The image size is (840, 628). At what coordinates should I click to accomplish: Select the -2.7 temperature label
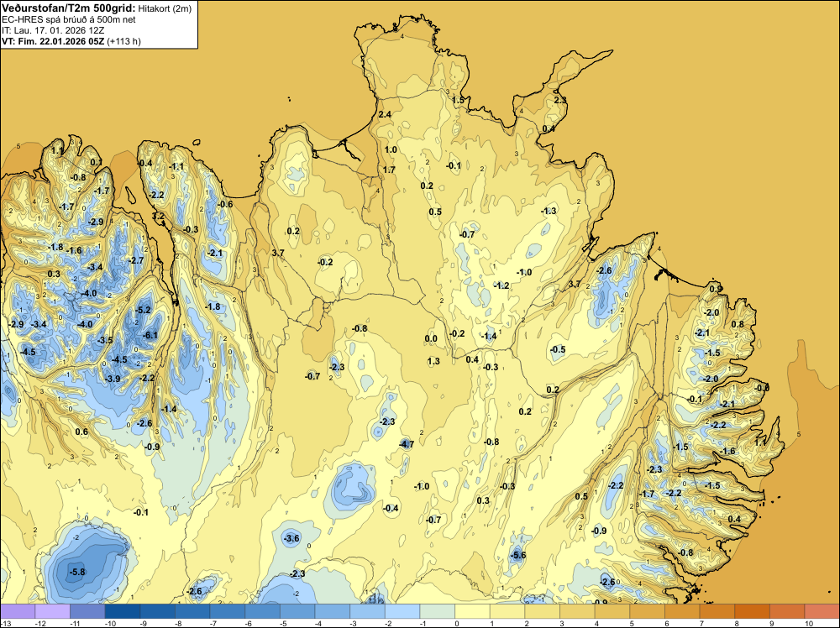pyautogui.click(x=136, y=260)
